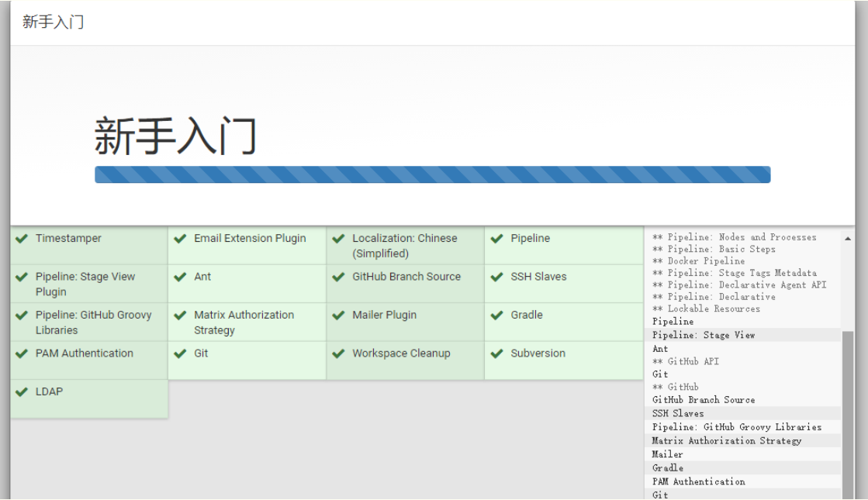Select the Pipeline: Stage View Plugin label
This screenshot has height=500, width=868.
85,284
